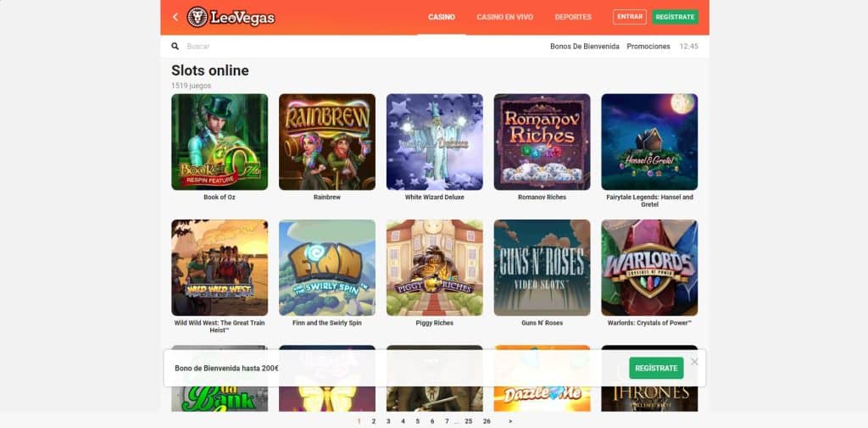Click the green Regístrate header button
868x428 pixels.
[675, 17]
